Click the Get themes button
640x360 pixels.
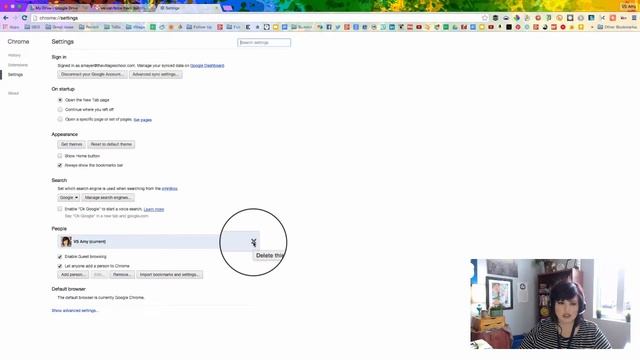click(71, 144)
